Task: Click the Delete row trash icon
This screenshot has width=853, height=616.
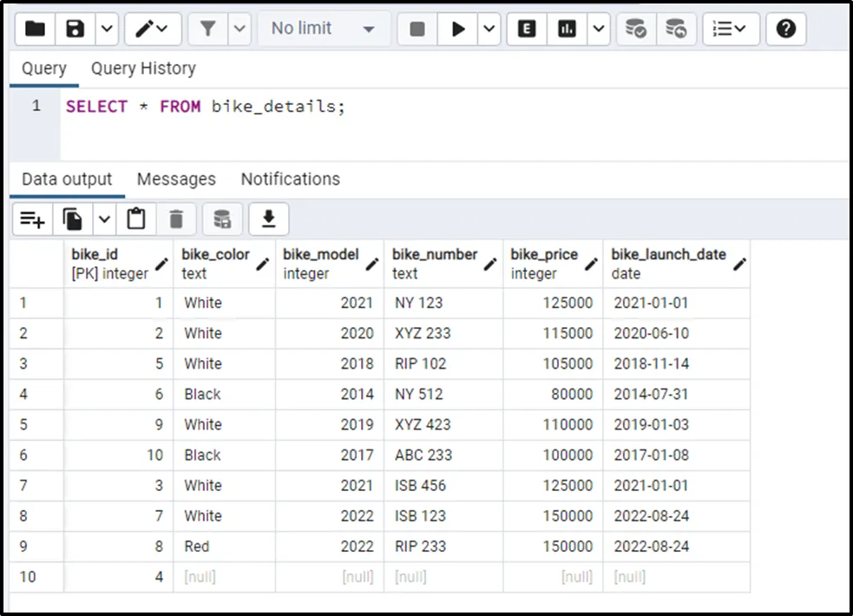Action: [x=176, y=220]
